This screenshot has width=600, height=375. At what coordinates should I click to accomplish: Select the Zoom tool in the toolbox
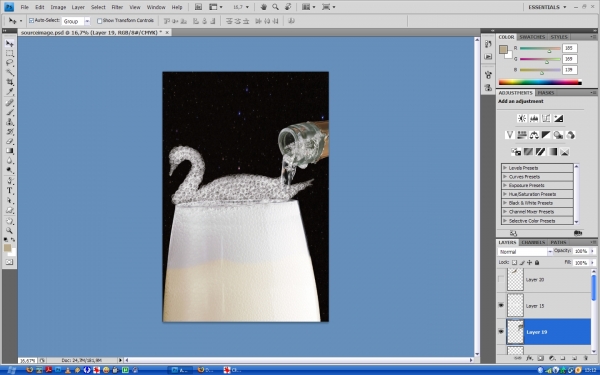coord(10,231)
